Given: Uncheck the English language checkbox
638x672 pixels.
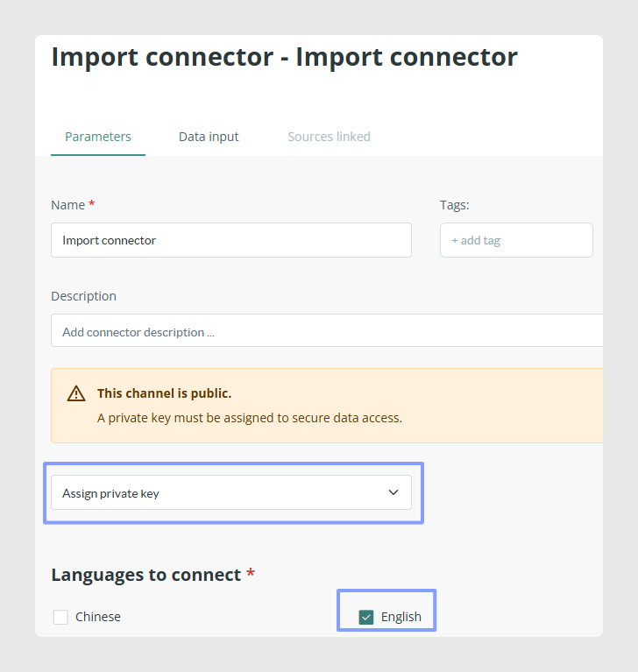Looking at the screenshot, I should tap(366, 617).
